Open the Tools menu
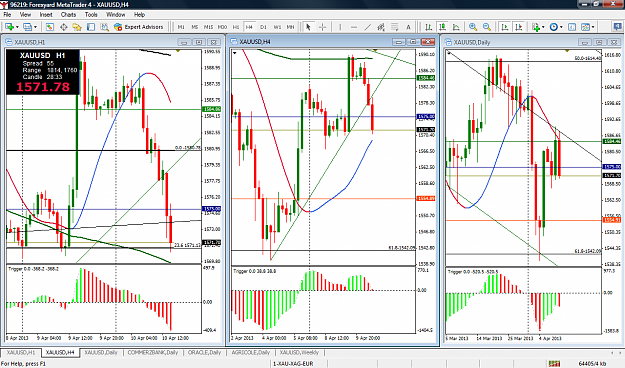Viewport: 625px width, 368px height. (91, 14)
